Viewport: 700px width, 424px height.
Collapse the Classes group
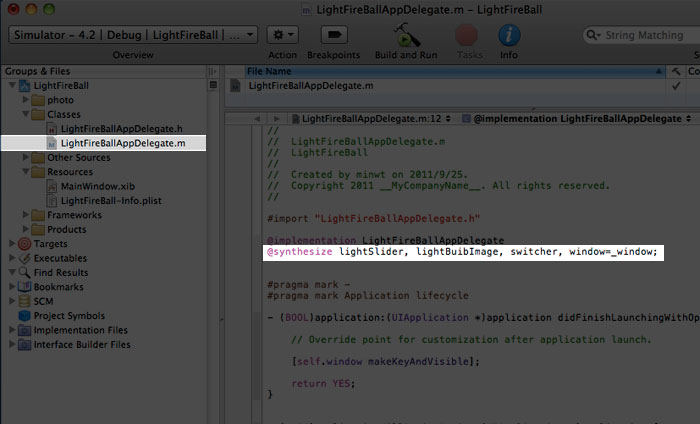coord(26,114)
